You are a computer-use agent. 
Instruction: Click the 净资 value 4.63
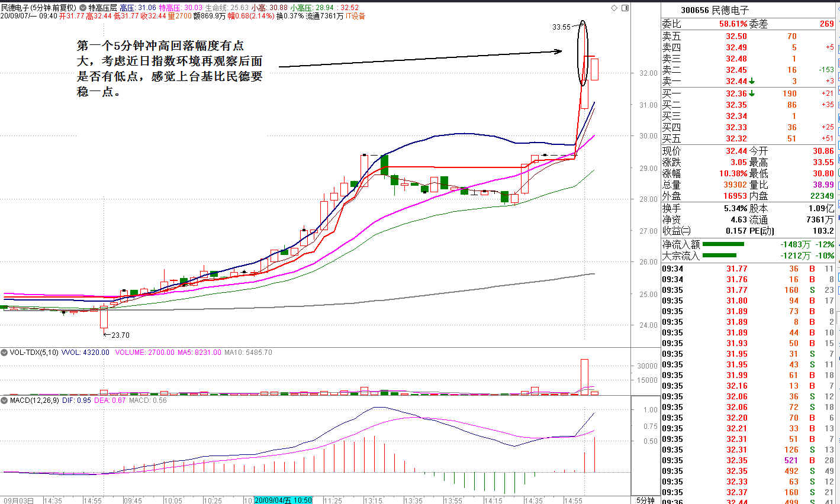[739, 219]
